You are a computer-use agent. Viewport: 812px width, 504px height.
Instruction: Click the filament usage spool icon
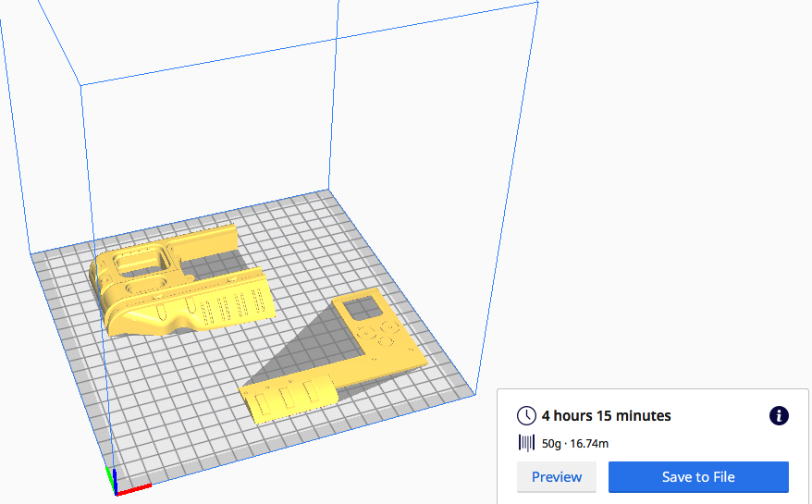(x=526, y=443)
